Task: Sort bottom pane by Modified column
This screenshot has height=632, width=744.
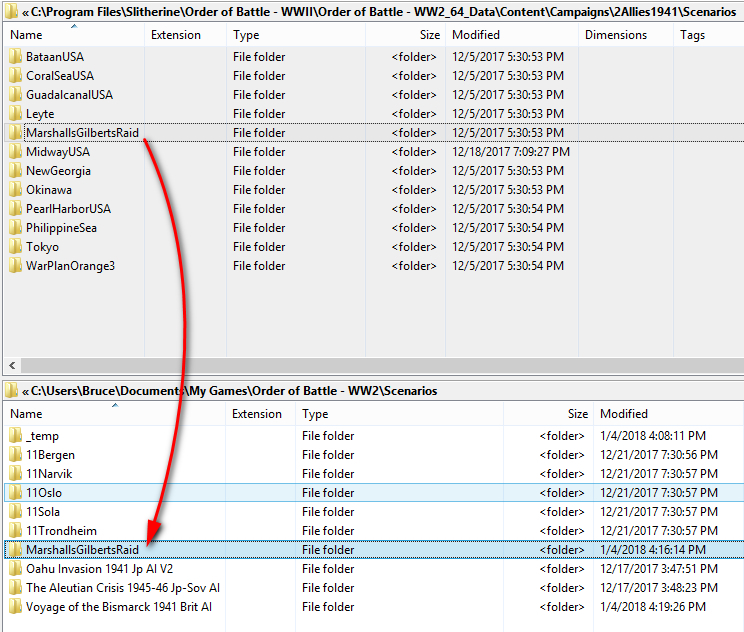Action: 669,414
